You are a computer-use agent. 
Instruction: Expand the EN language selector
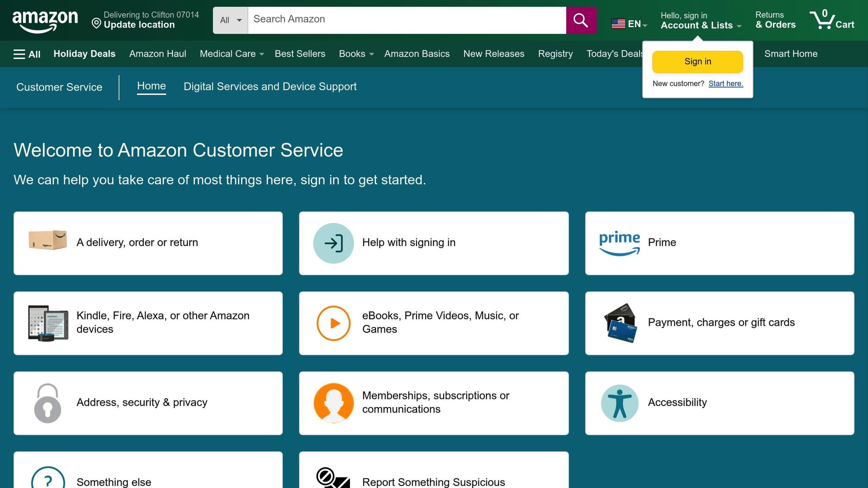[x=629, y=24]
